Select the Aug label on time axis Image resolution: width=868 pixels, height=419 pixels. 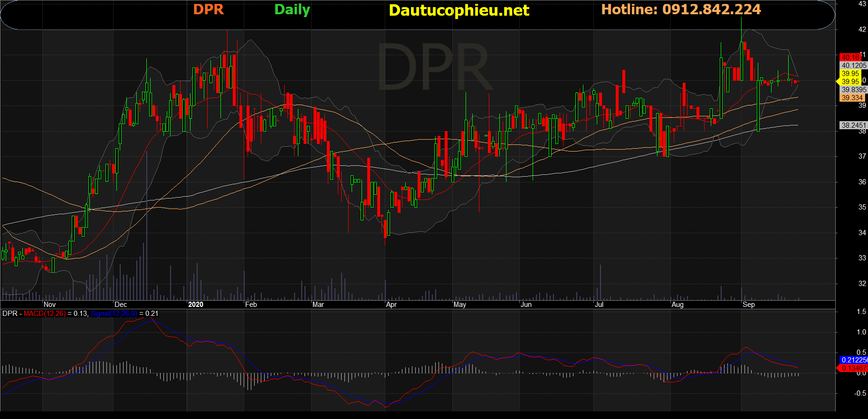click(x=677, y=305)
